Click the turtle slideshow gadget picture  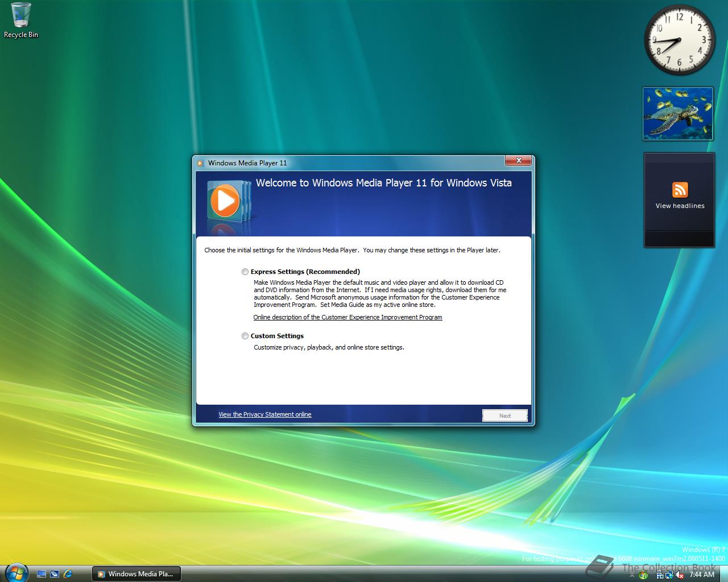(678, 113)
